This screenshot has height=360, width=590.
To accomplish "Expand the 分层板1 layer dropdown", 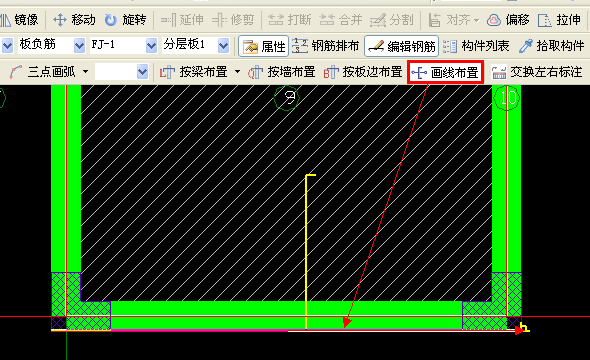I will [x=224, y=46].
